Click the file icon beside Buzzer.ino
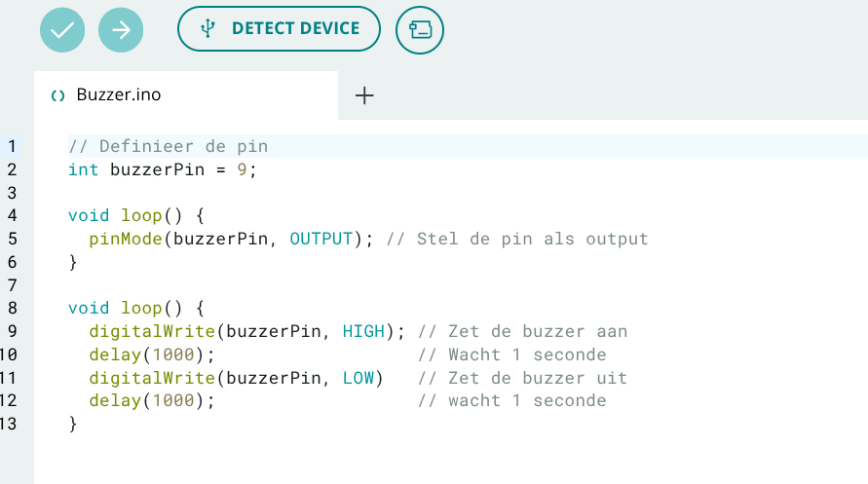Screen dimensions: 868x484 point(57,95)
